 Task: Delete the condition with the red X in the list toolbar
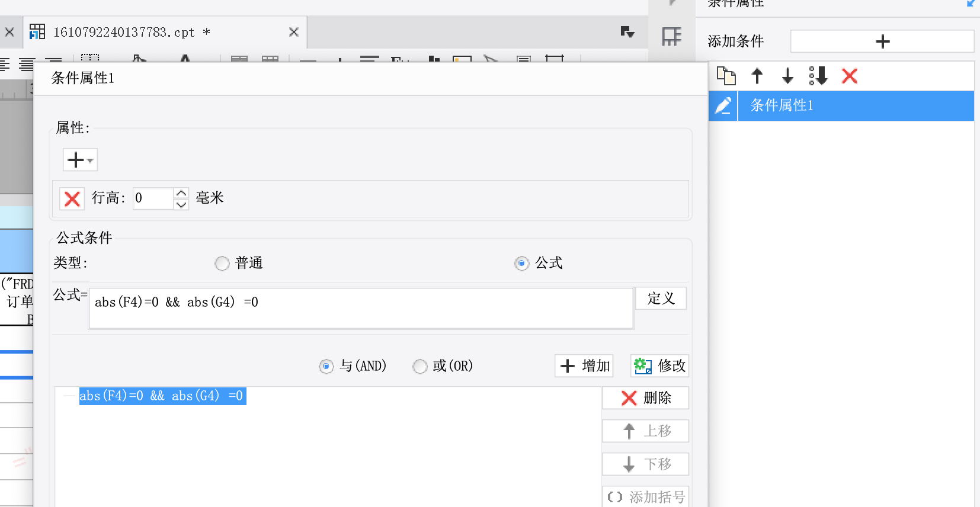tap(850, 76)
